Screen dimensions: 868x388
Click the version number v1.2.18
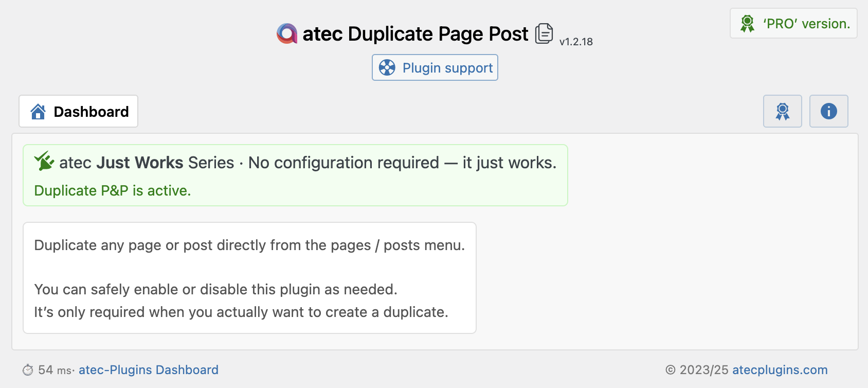[576, 42]
